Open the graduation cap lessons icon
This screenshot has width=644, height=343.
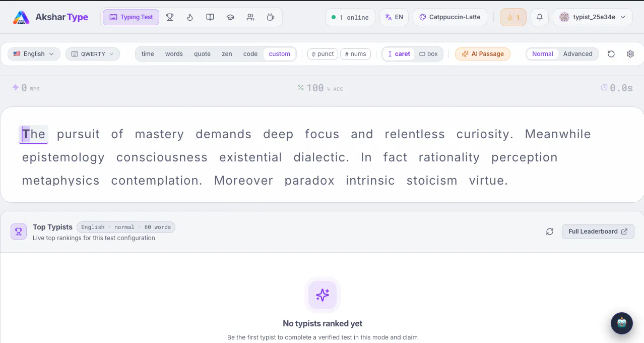[x=230, y=17]
